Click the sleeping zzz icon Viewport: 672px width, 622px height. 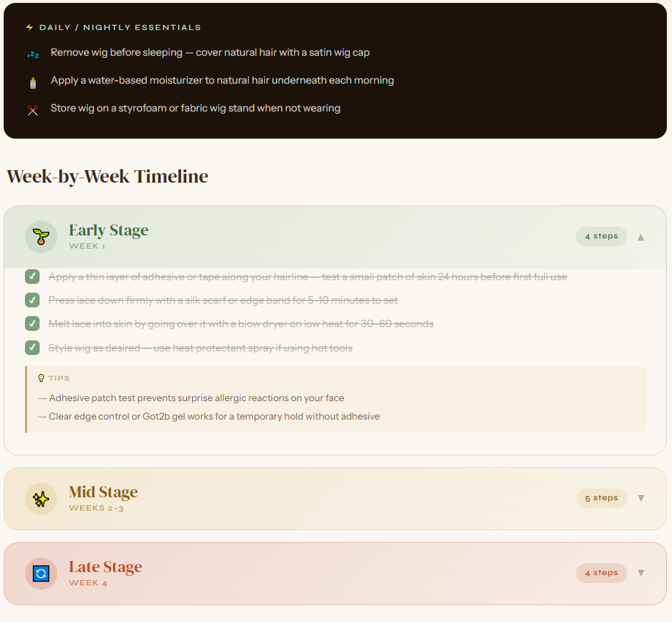(32, 54)
